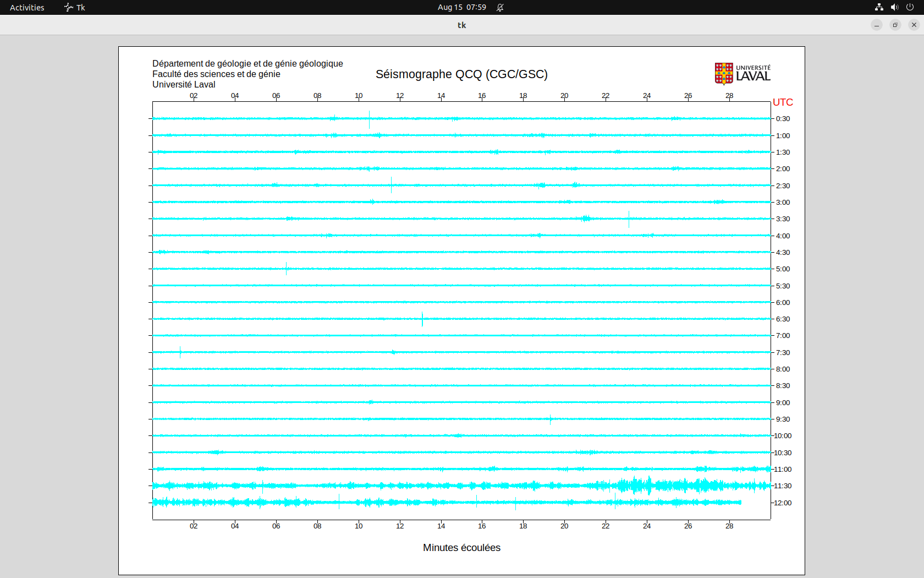The height and width of the screenshot is (578, 924).
Task: Click the bottom axis tick label 28
Action: [729, 526]
